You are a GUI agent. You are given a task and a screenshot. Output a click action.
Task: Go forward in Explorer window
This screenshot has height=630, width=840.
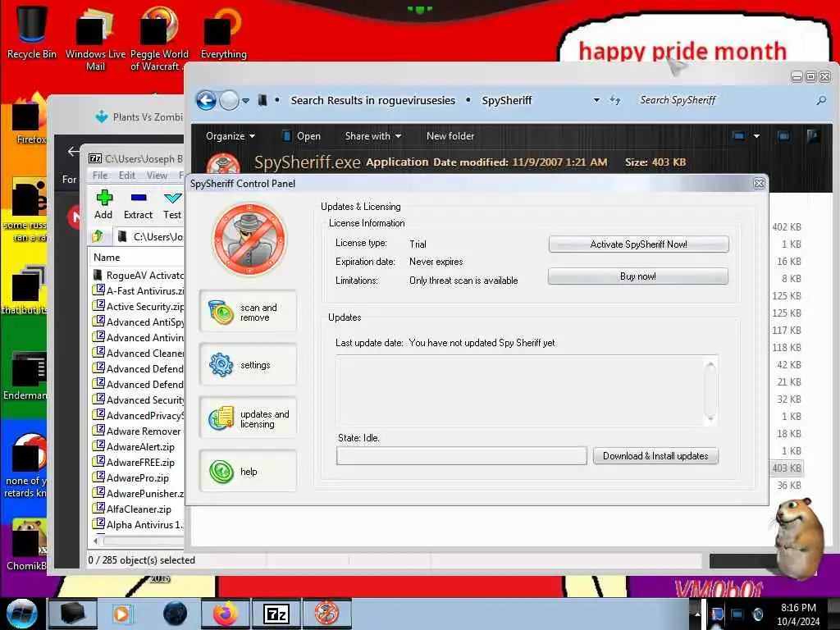pyautogui.click(x=230, y=100)
